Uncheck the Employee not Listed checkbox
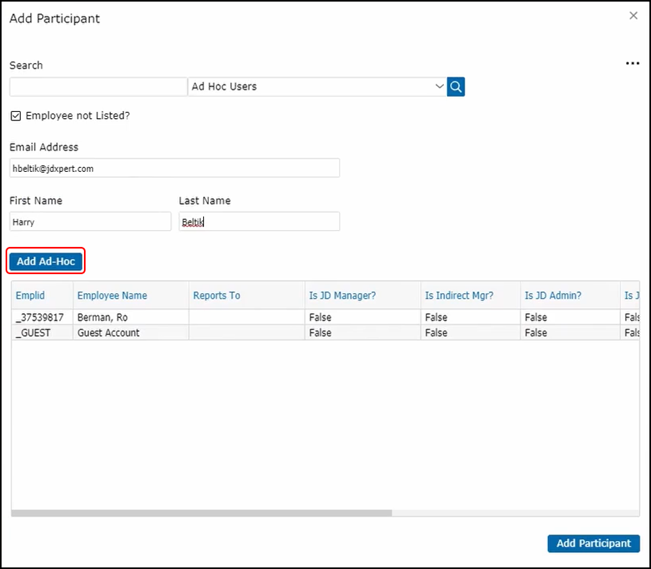Image resolution: width=651 pixels, height=569 pixels. pyautogui.click(x=16, y=116)
